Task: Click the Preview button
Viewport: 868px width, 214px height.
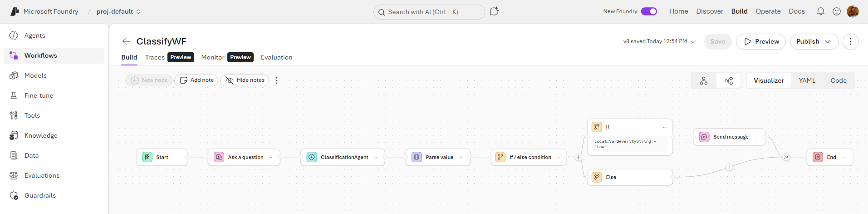Action: click(x=760, y=41)
